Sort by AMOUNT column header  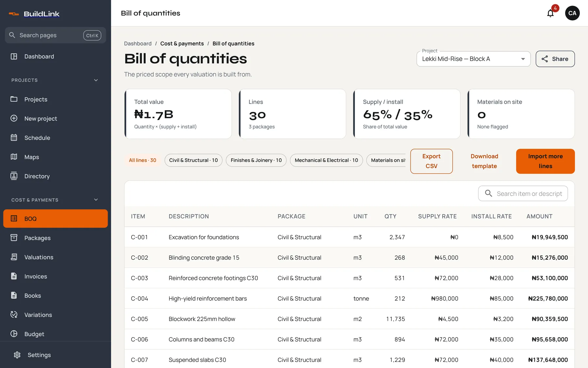[539, 216]
